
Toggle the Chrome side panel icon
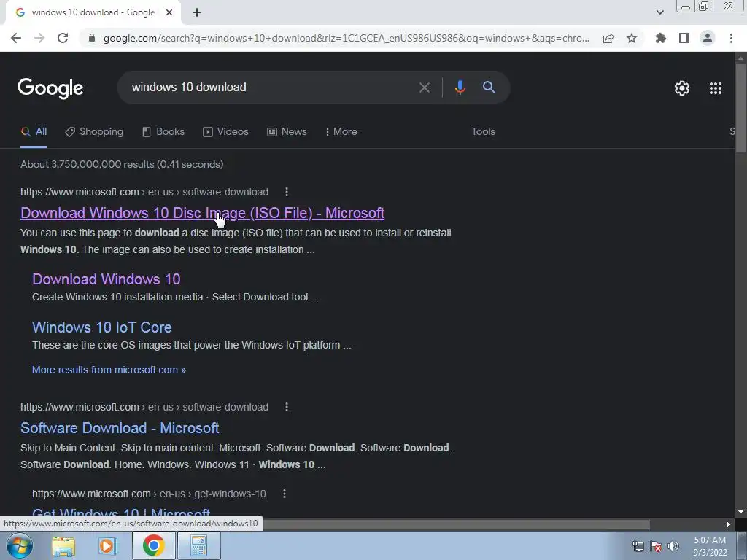(x=684, y=38)
